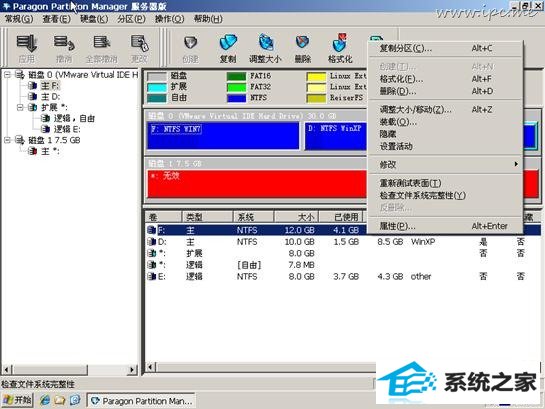Click the D: NTFS WinXP partition block
The width and height of the screenshot is (545, 409).
[x=336, y=136]
